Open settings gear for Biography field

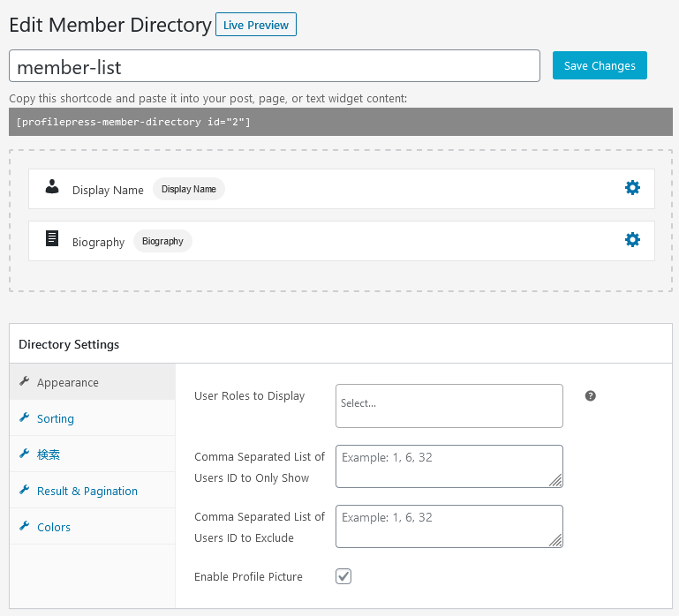(632, 240)
